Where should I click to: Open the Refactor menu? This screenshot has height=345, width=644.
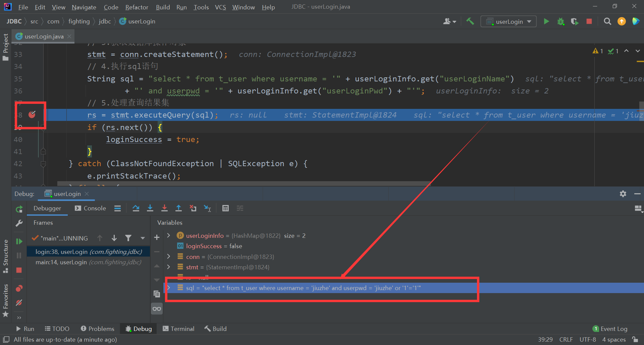tap(137, 7)
